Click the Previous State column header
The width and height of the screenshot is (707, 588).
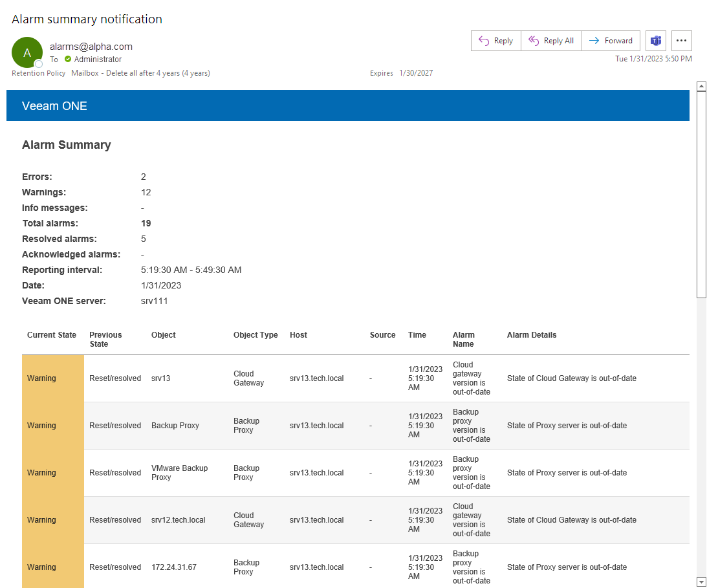pos(105,340)
